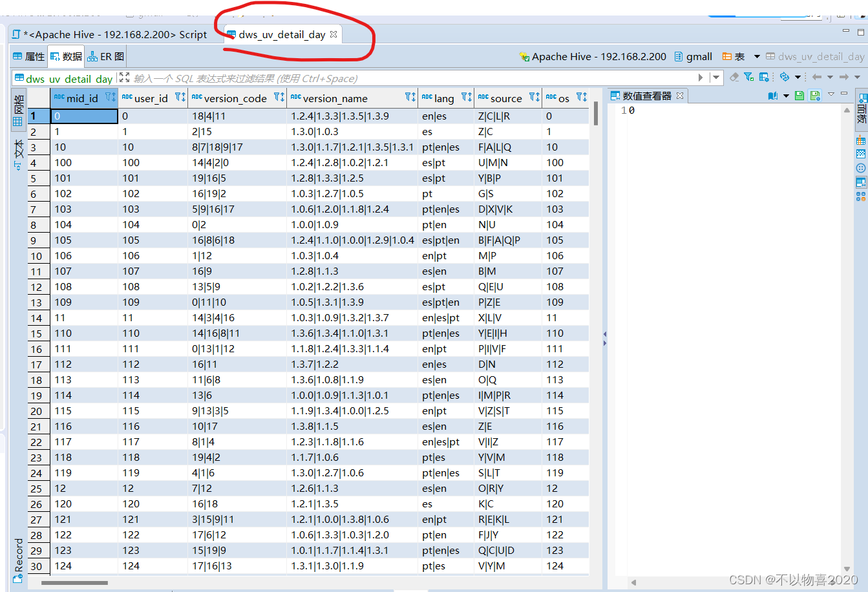Click the version_name cell 1.3.6|1.0.8|1.1.9
Viewport: 868px width, 592px height.
[x=352, y=380]
